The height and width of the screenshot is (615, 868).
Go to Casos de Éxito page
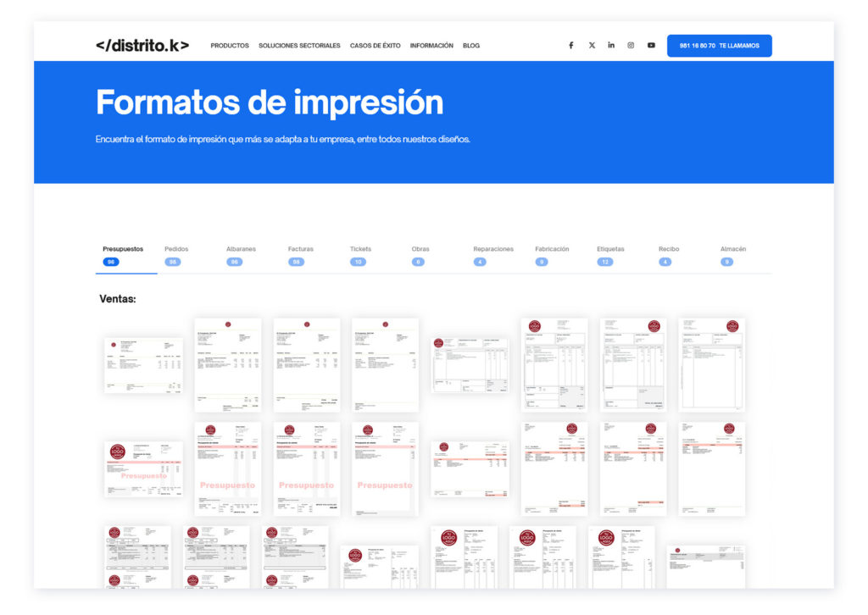pyautogui.click(x=375, y=46)
